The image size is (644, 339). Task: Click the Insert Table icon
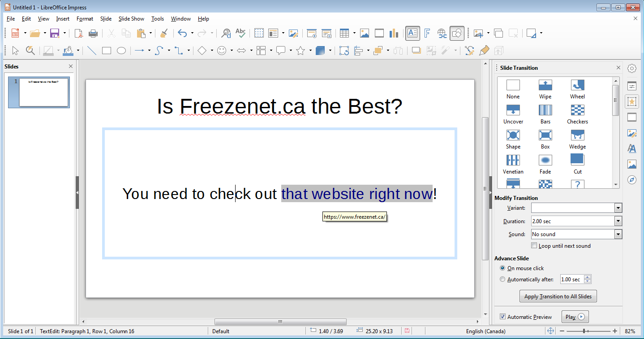(x=344, y=33)
